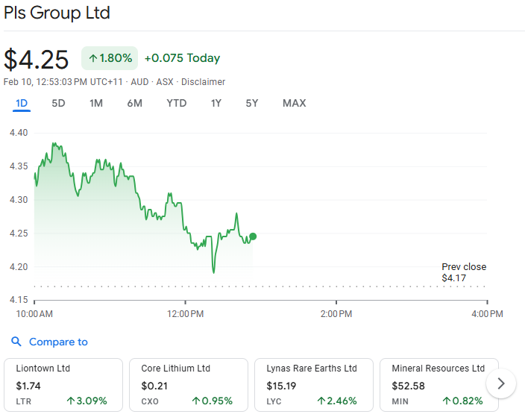Switch to the 5D chart tab
525x420 pixels.
58,103
